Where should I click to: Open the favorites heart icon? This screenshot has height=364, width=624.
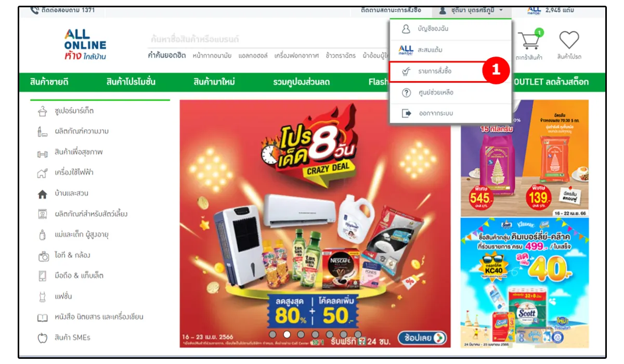tap(569, 40)
